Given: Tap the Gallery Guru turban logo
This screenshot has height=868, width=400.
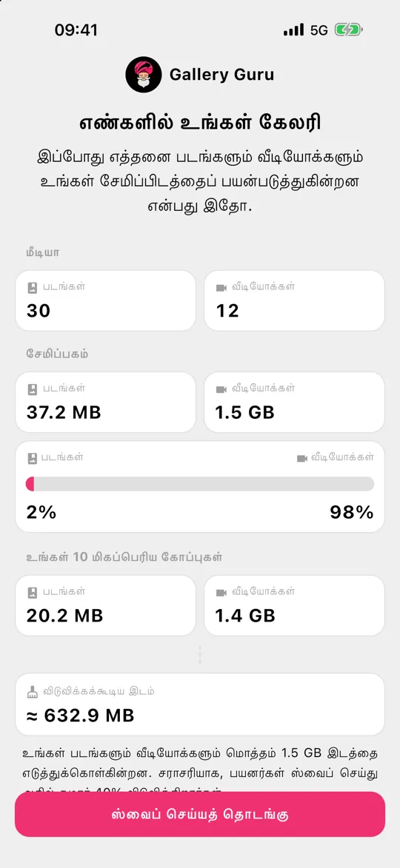Looking at the screenshot, I should 143,75.
